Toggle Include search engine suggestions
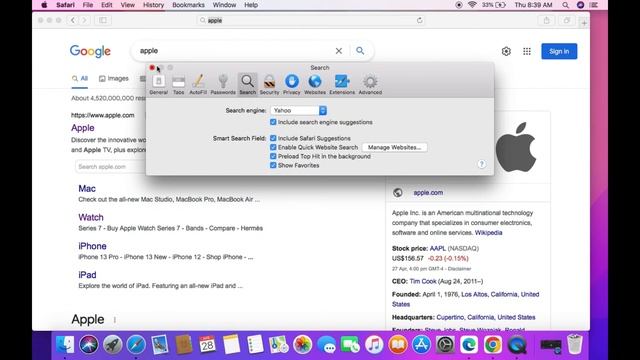This screenshot has width=640, height=360. 273,122
